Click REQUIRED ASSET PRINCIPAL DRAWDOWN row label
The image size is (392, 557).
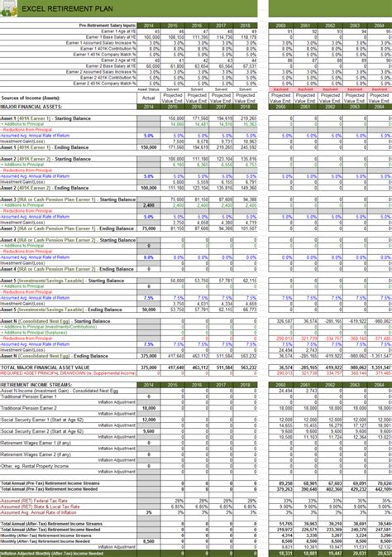pos(68,373)
